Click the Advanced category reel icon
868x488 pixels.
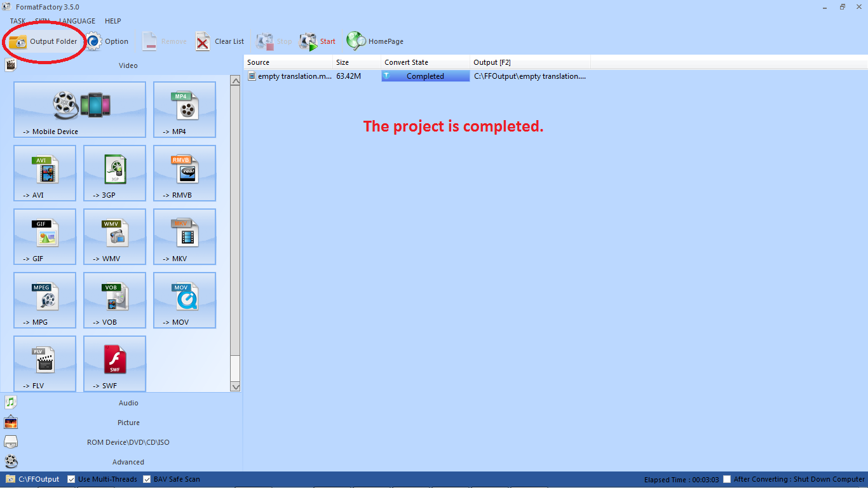pos(11,462)
